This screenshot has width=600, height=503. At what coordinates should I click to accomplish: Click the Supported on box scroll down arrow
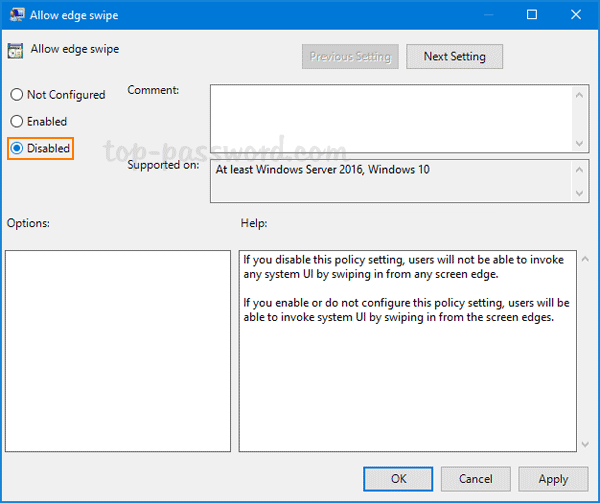click(x=581, y=194)
